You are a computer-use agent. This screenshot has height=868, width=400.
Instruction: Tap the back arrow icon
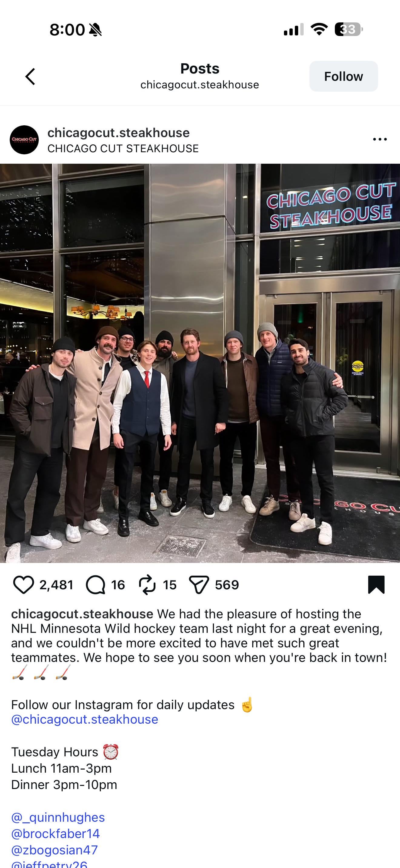coord(30,77)
